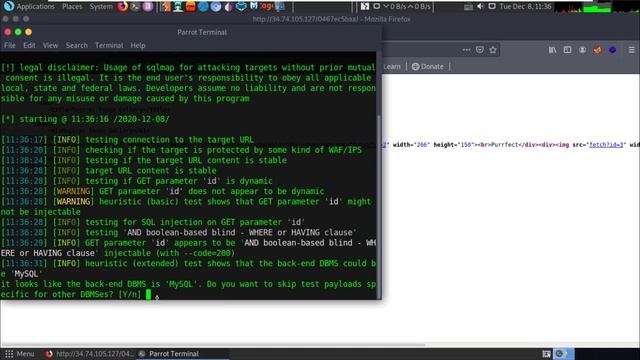Image resolution: width=640 pixels, height=360 pixels.
Task: Open the terminal Edit menu
Action: coord(29,45)
